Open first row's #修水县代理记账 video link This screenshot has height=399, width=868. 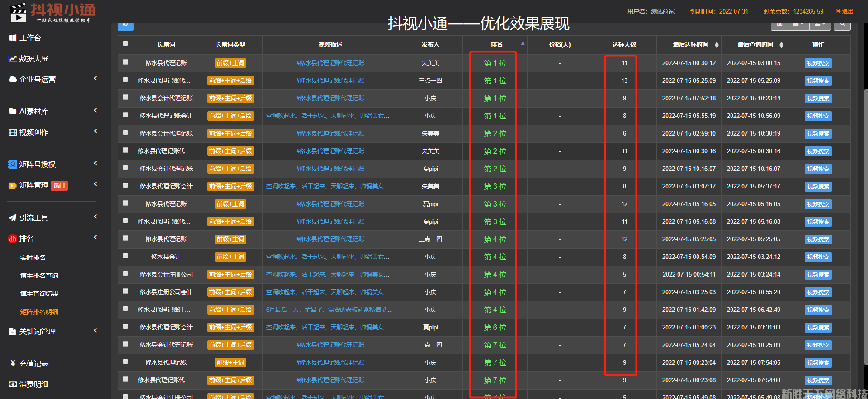330,63
